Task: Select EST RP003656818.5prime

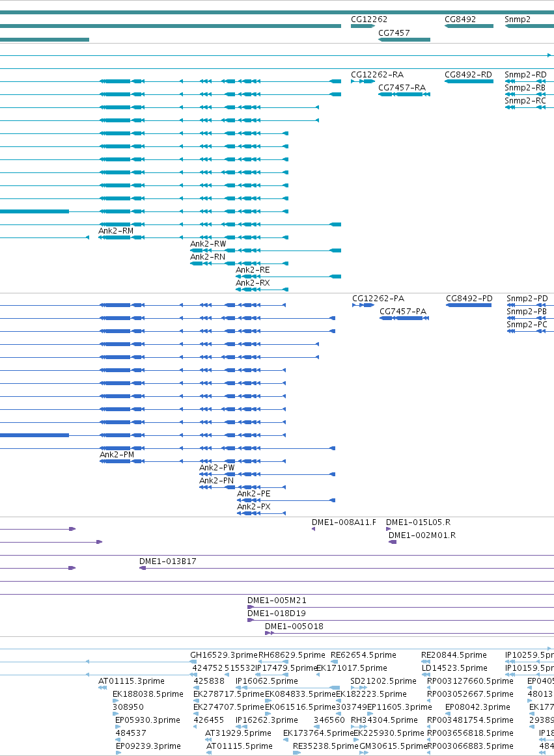Action: coord(471,733)
